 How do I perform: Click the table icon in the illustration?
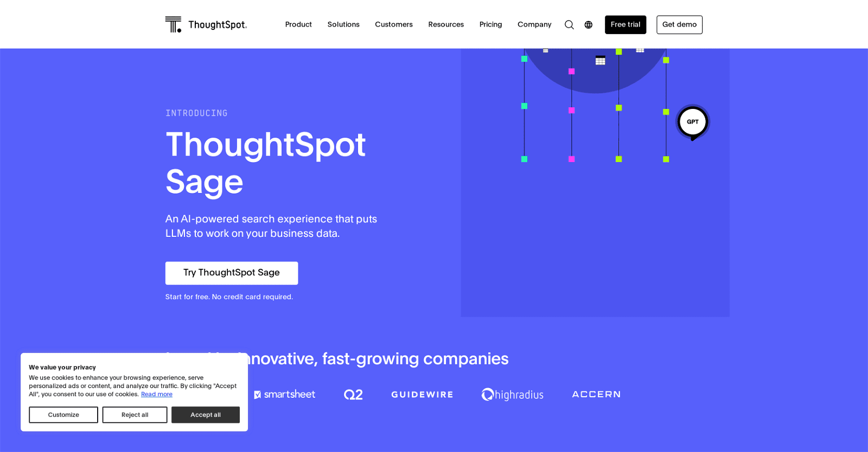[599, 61]
